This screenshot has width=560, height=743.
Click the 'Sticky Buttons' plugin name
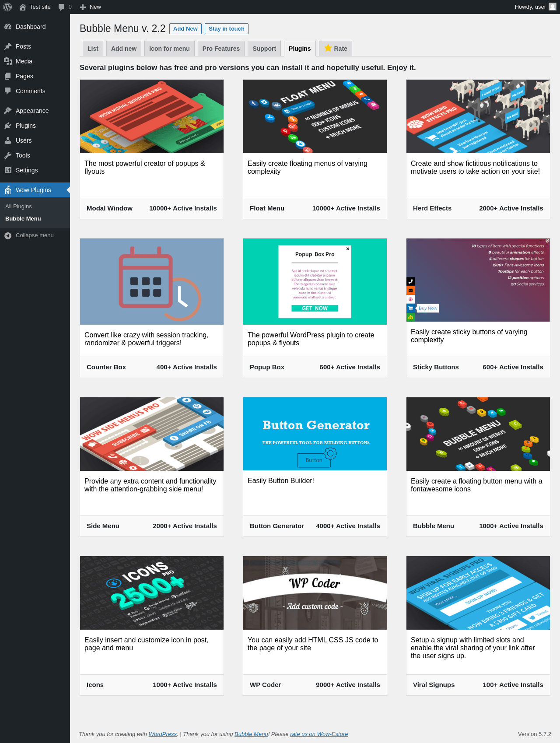(436, 367)
